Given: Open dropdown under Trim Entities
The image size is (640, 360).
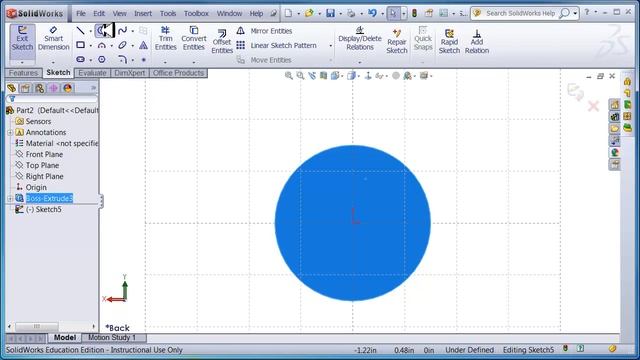Looking at the screenshot, I should 165,62.
